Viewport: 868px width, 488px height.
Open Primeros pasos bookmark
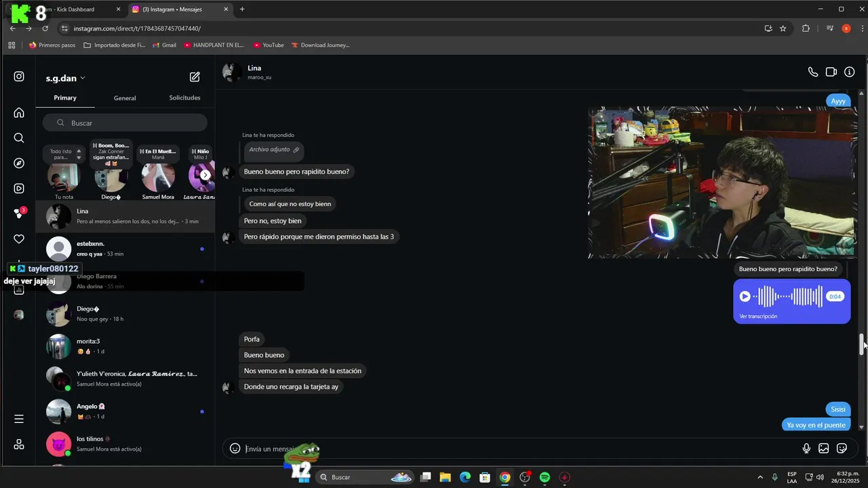pyautogui.click(x=52, y=45)
